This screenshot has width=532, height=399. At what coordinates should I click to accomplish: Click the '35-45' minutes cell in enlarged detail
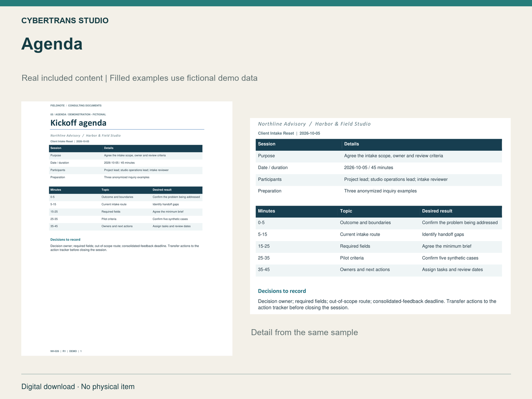coord(264,270)
